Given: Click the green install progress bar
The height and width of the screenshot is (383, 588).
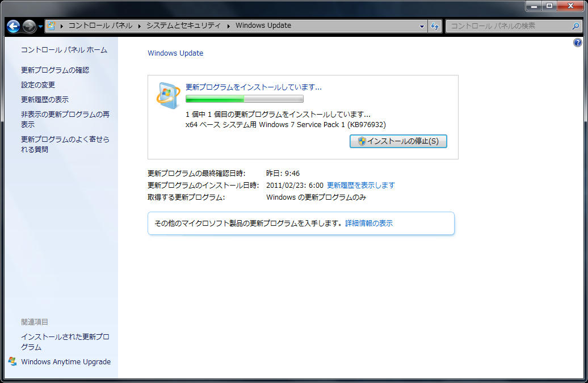Looking at the screenshot, I should point(245,99).
